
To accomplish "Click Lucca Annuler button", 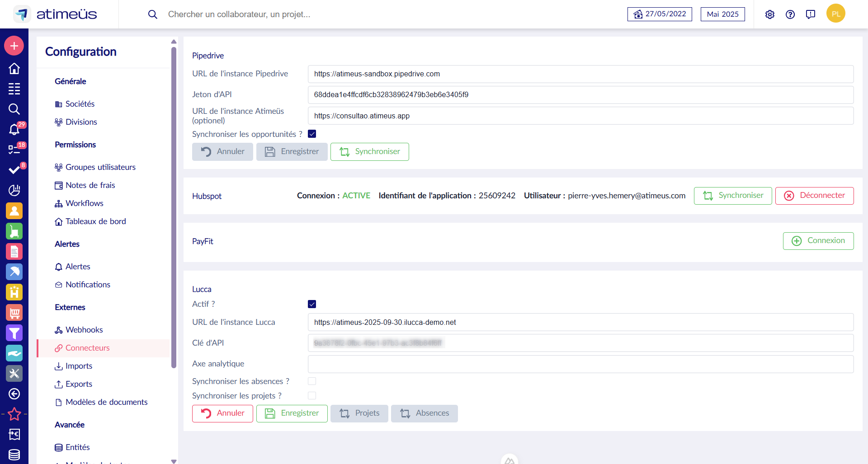I will coord(222,413).
